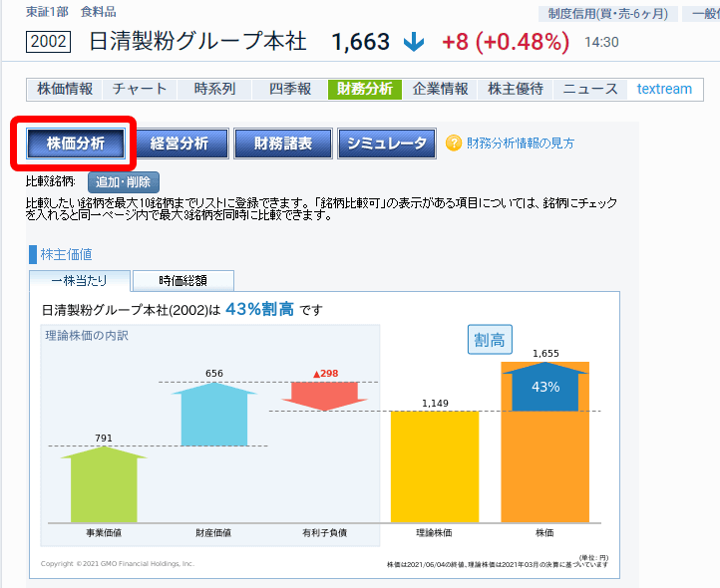Open the 時系列 tab
Image resolution: width=720 pixels, height=588 pixels.
click(x=214, y=89)
